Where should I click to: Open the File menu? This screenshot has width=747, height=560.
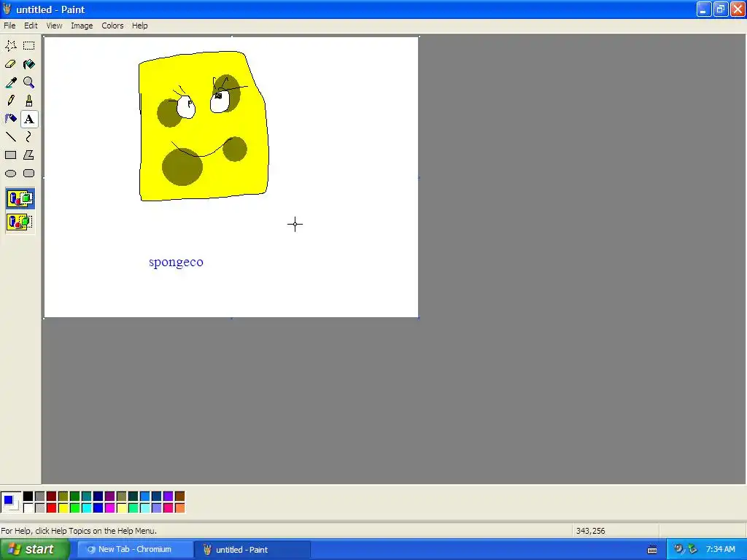[x=9, y=26]
